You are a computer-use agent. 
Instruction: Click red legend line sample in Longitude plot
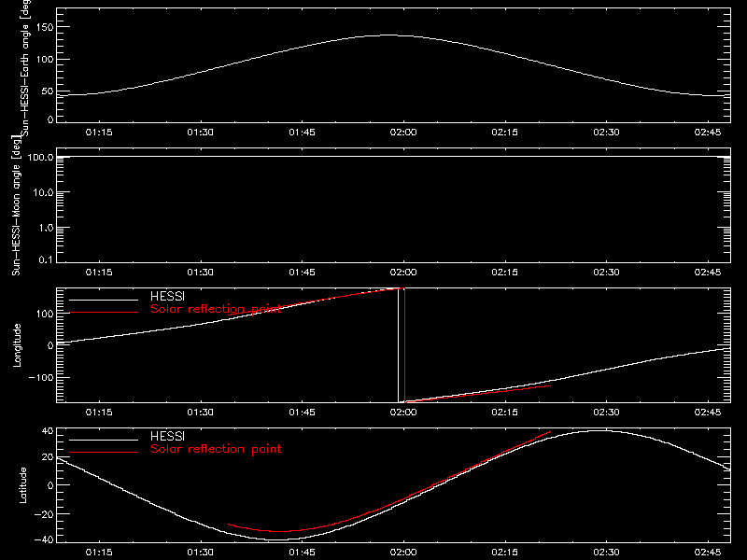coord(104,313)
